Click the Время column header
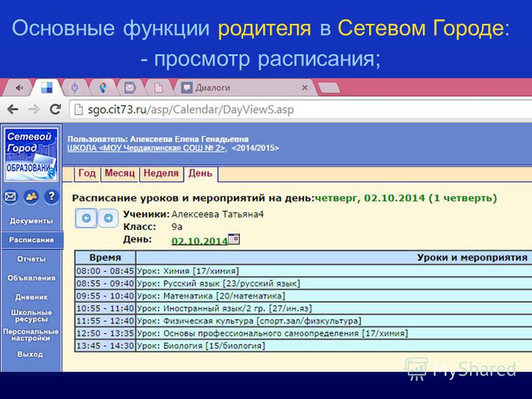The width and height of the screenshot is (532, 399). (105, 257)
